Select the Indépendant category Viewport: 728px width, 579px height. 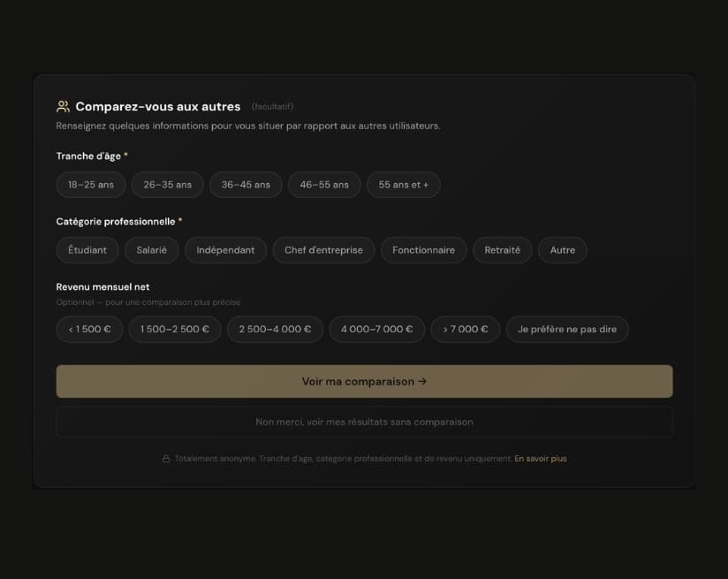(225, 250)
